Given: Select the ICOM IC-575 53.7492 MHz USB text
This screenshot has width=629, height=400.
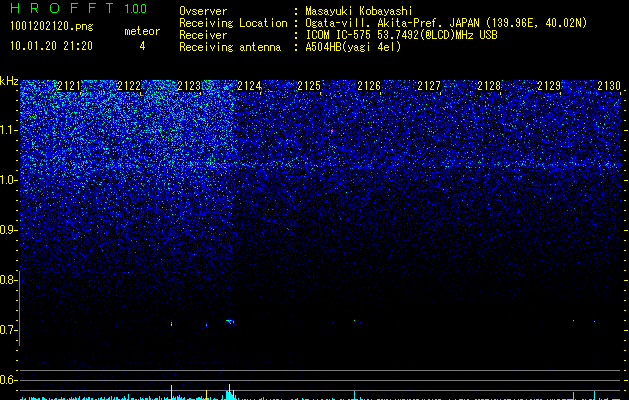Looking at the screenshot, I should [x=402, y=35].
